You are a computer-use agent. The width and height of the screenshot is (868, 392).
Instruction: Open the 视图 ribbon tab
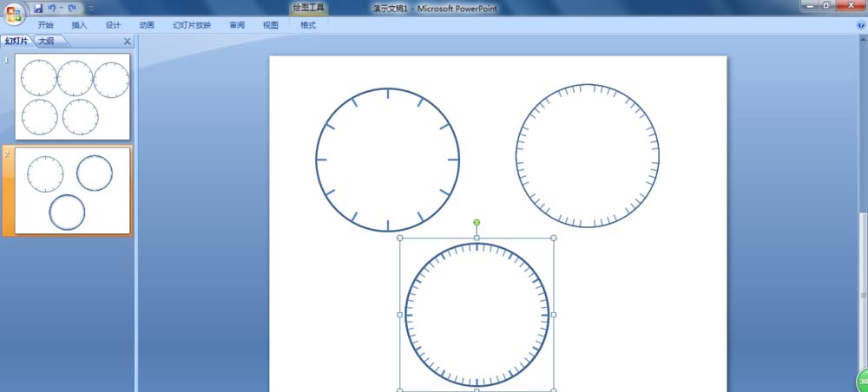point(270,25)
